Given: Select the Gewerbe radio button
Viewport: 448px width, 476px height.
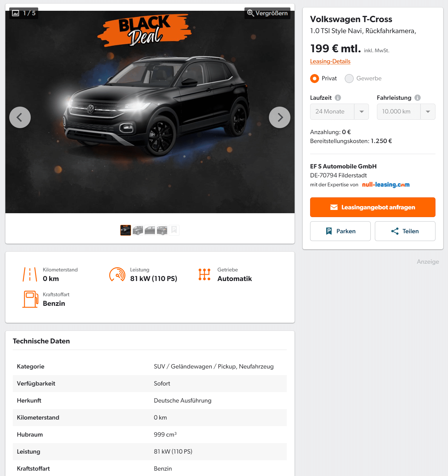Looking at the screenshot, I should tap(349, 79).
